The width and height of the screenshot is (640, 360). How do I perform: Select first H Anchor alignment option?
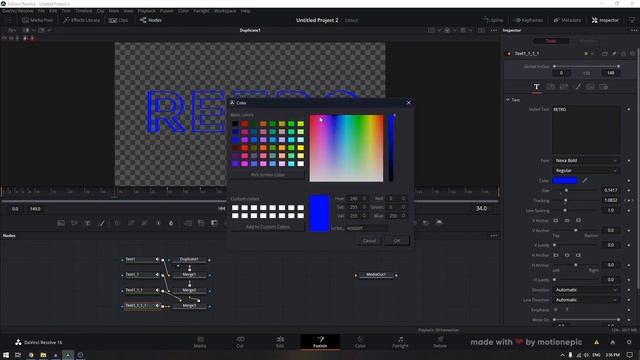pos(556,255)
